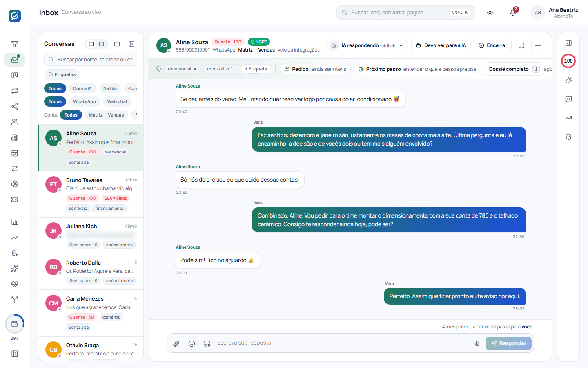This screenshot has height=368, width=588.
Task: Filter channel by WhatsApp
Action: click(85, 101)
